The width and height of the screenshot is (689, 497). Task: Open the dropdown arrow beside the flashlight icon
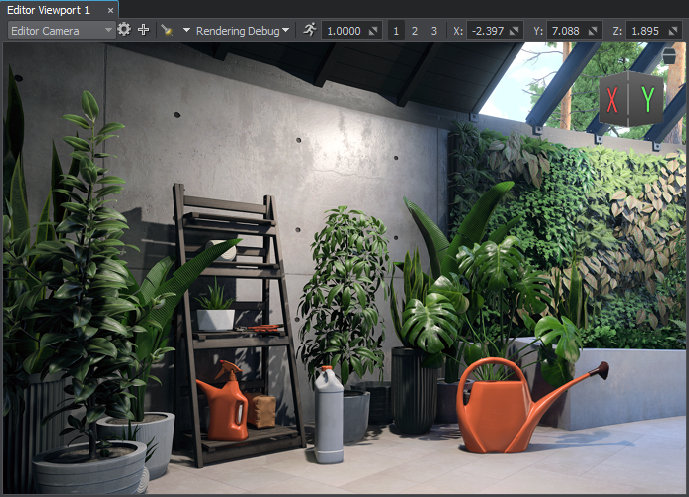pyautogui.click(x=186, y=31)
